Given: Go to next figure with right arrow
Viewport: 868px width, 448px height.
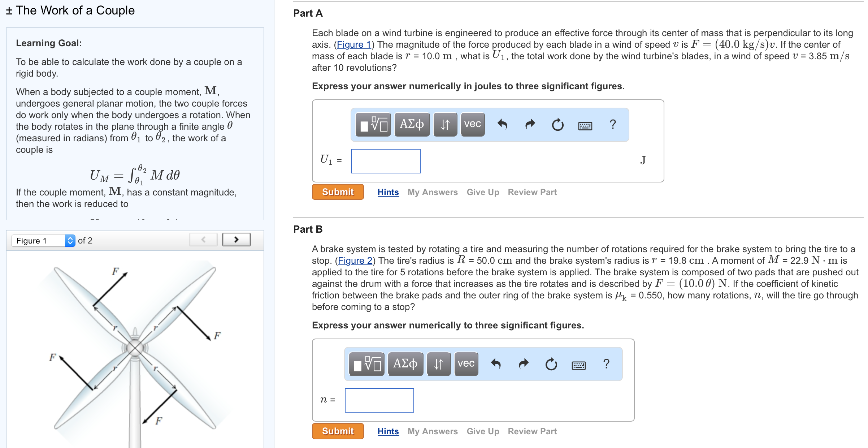Looking at the screenshot, I should coord(236,240).
